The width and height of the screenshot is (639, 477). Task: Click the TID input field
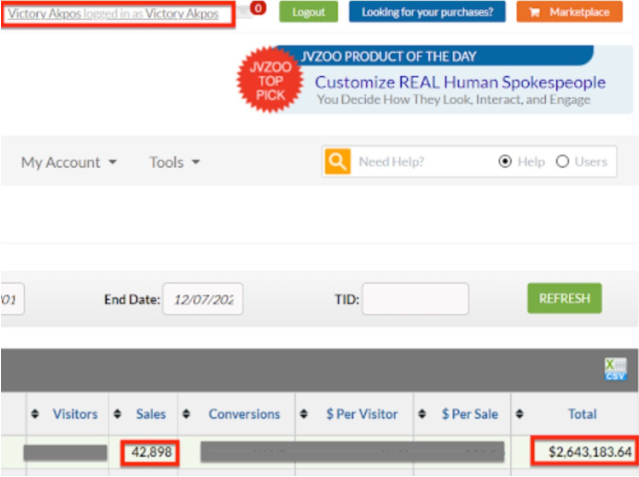click(x=415, y=299)
